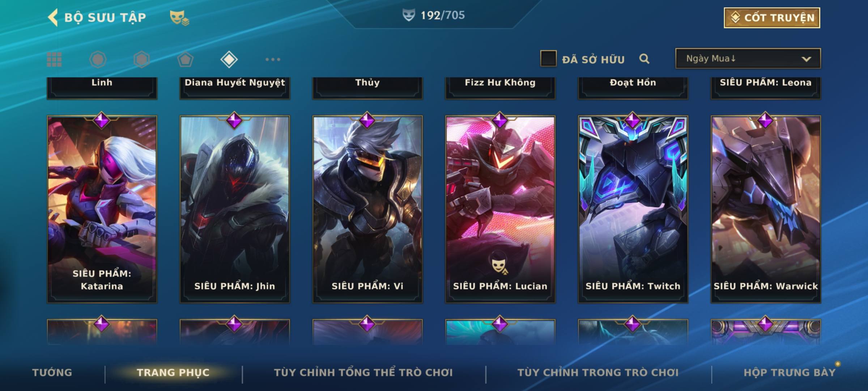
Task: Select the diamond rarity filter icon
Action: pos(229,59)
